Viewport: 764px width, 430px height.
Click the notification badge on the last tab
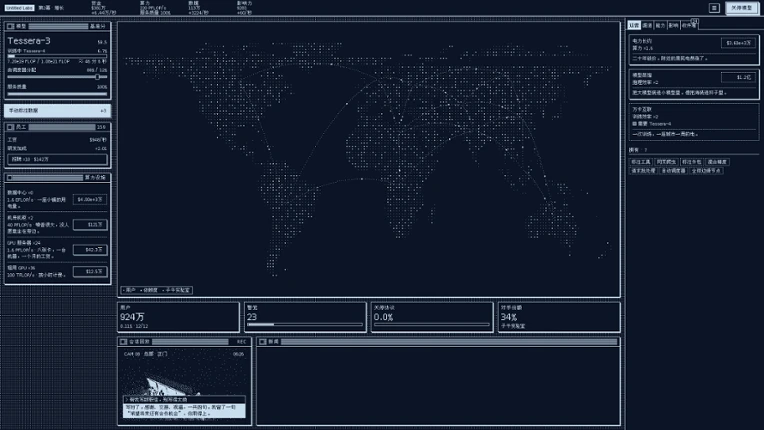(695, 21)
